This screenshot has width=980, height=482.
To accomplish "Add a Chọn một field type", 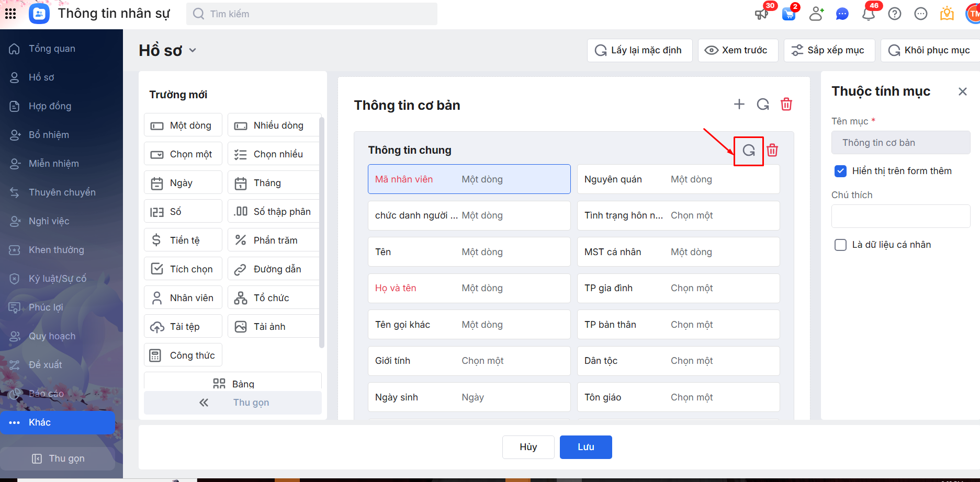I will (183, 154).
